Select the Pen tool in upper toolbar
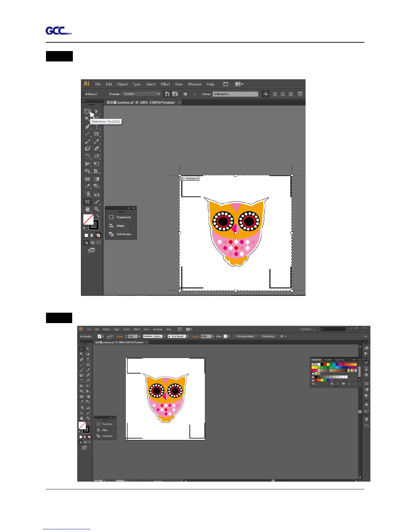The image size is (411, 532). coord(87,127)
